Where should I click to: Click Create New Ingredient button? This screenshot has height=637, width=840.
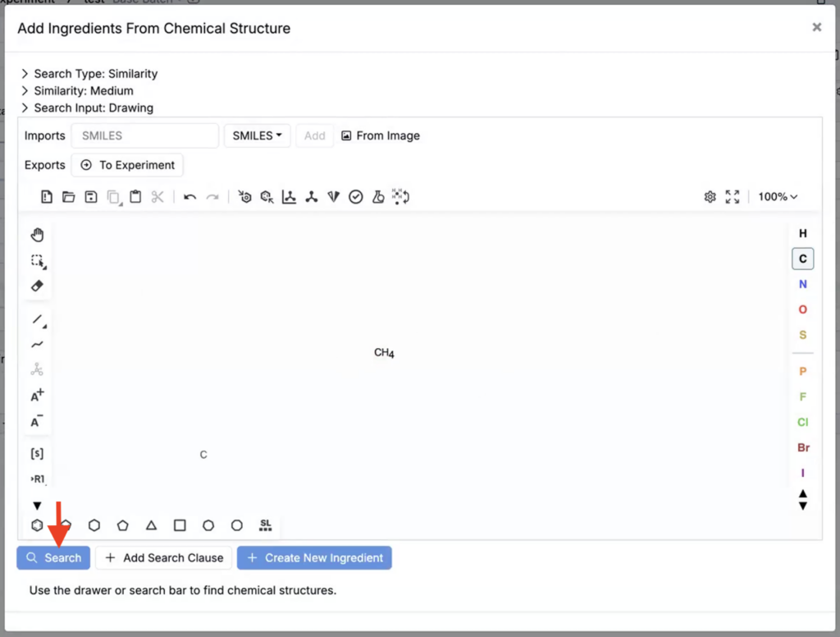click(x=314, y=558)
